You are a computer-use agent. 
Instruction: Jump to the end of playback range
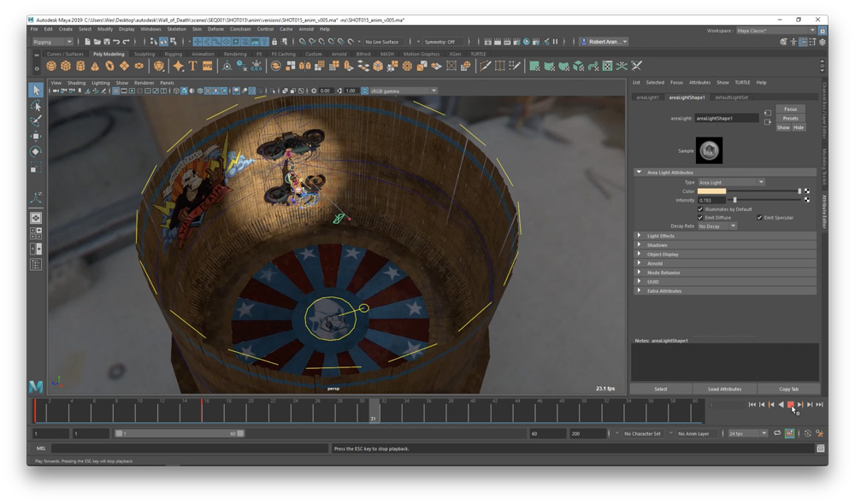pos(819,405)
